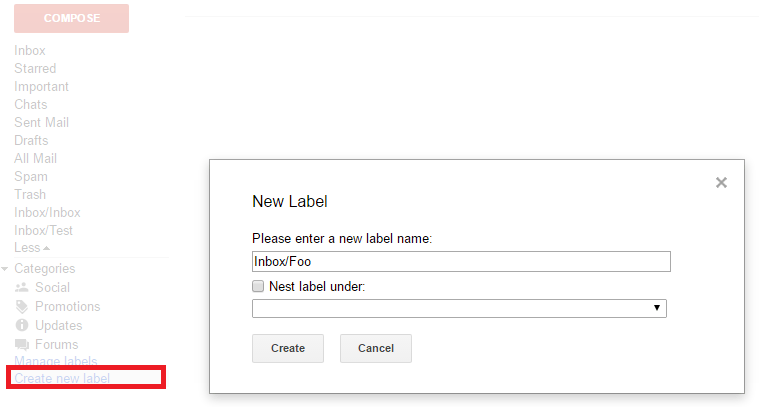Click the Create new label link
The height and width of the screenshot is (407, 759).
coord(62,378)
